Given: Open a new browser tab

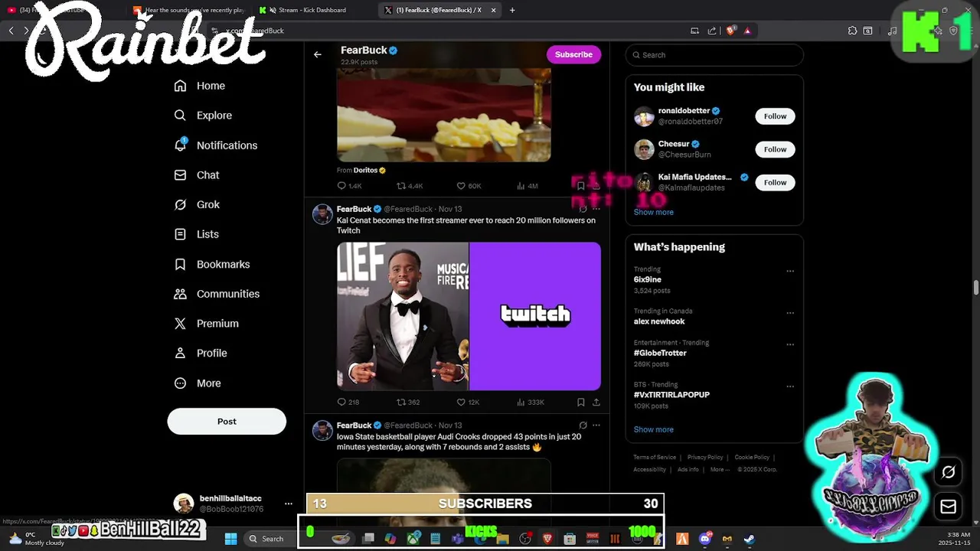Looking at the screenshot, I should coord(512,10).
